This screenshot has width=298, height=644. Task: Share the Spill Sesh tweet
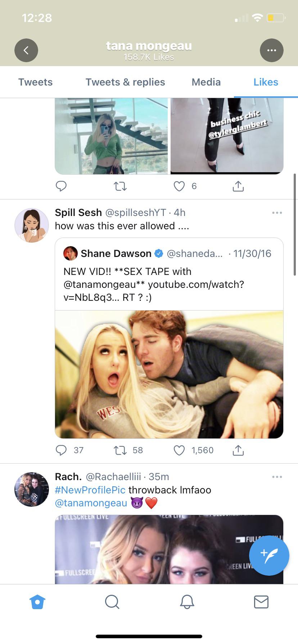tap(238, 450)
